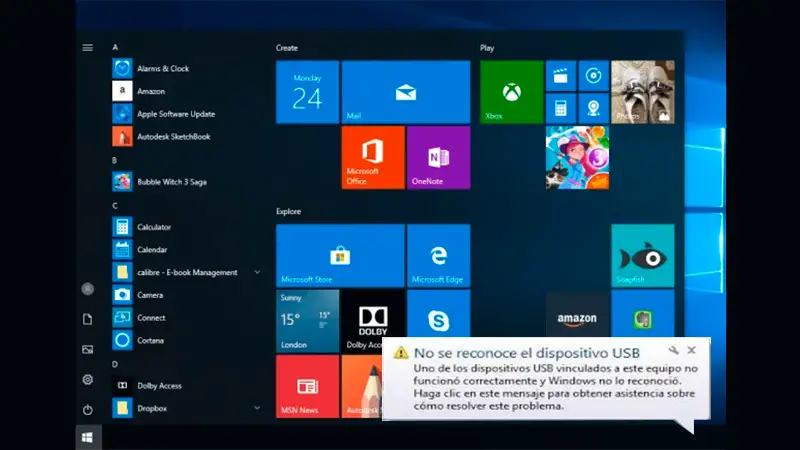The image size is (800, 450).
Task: Open the Autodesk SketchBook pencil tile
Action: 362,386
